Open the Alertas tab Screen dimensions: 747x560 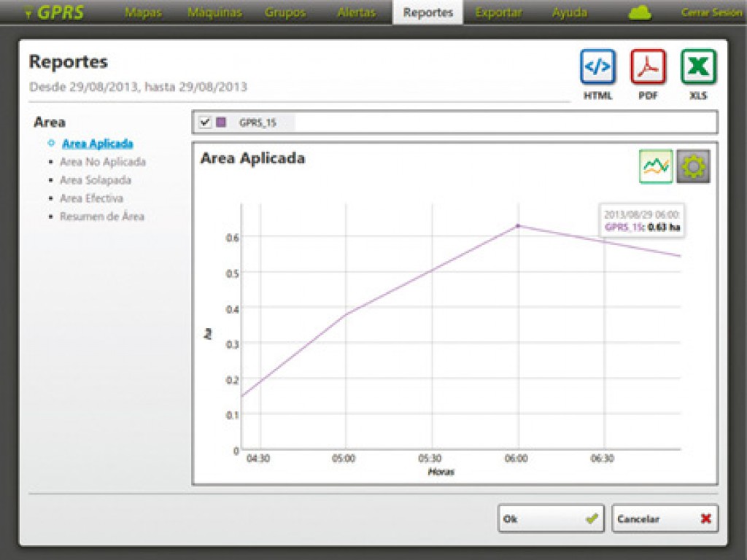click(x=356, y=12)
